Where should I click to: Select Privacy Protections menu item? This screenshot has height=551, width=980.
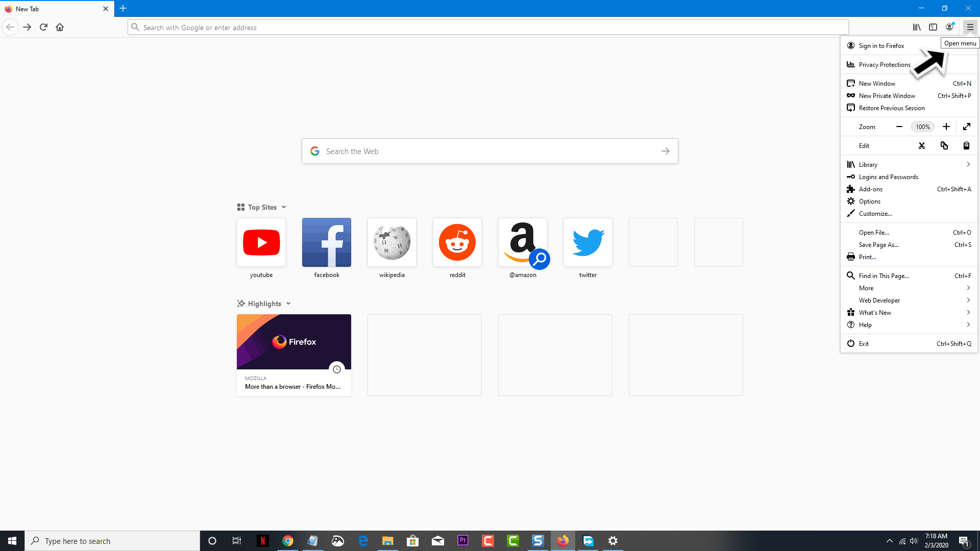(885, 64)
